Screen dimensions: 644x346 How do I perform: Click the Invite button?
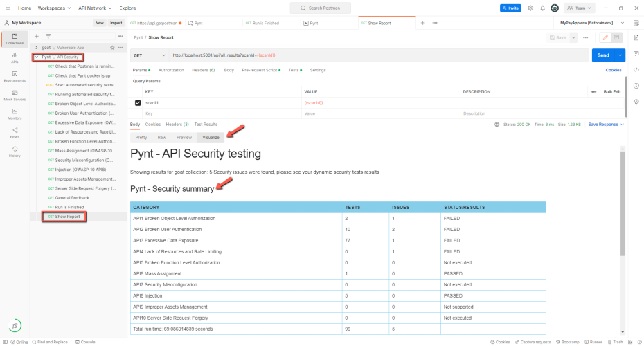pos(510,8)
